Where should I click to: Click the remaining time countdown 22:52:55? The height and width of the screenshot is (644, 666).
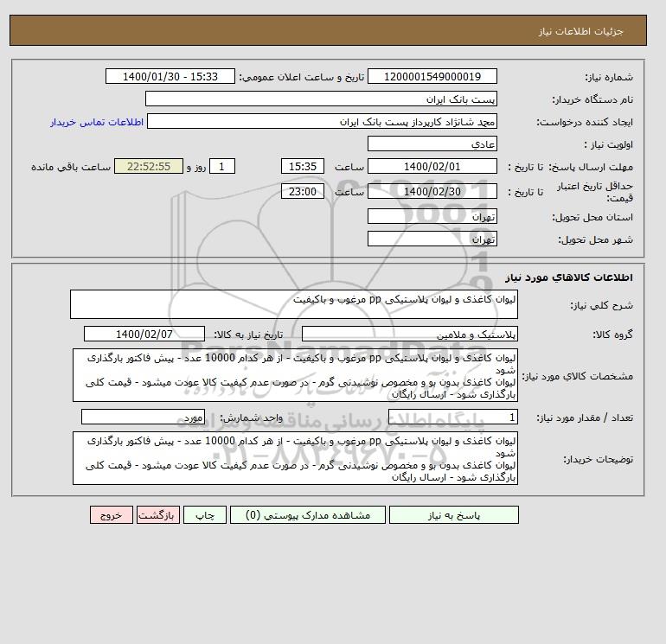pos(149,167)
